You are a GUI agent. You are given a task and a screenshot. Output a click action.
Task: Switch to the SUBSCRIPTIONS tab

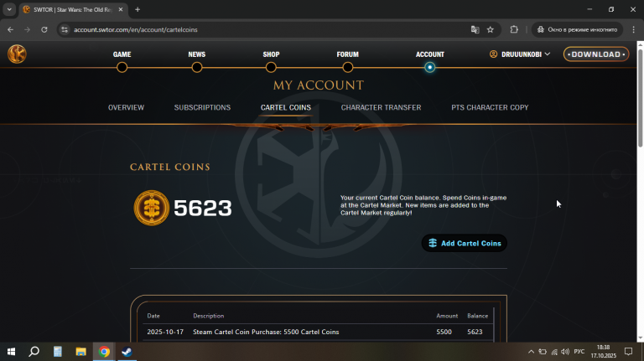pos(202,107)
